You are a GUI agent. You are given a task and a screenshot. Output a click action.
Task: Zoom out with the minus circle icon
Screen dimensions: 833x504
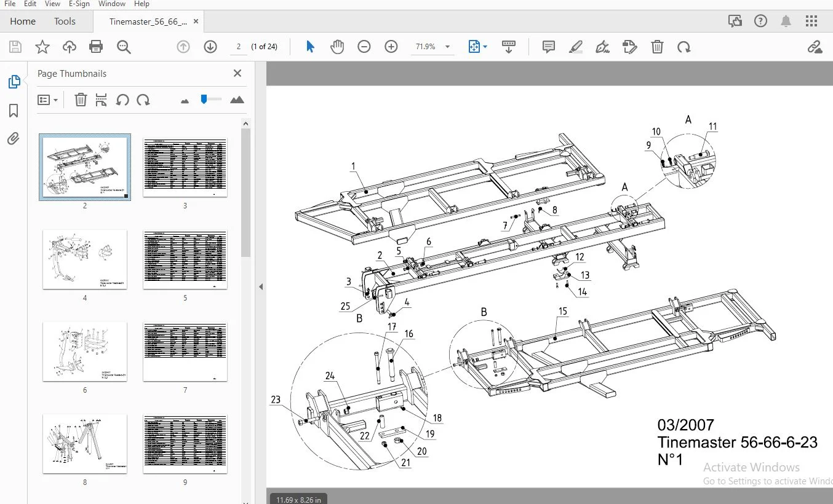click(x=364, y=47)
